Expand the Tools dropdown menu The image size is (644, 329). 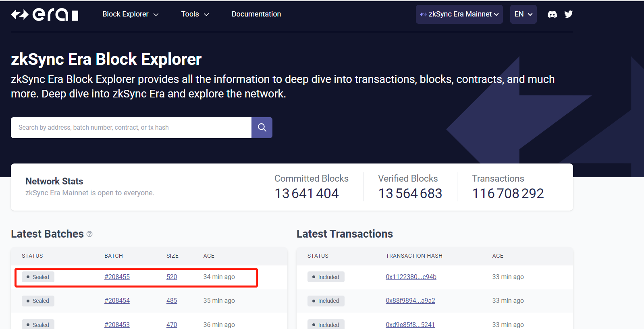point(195,14)
